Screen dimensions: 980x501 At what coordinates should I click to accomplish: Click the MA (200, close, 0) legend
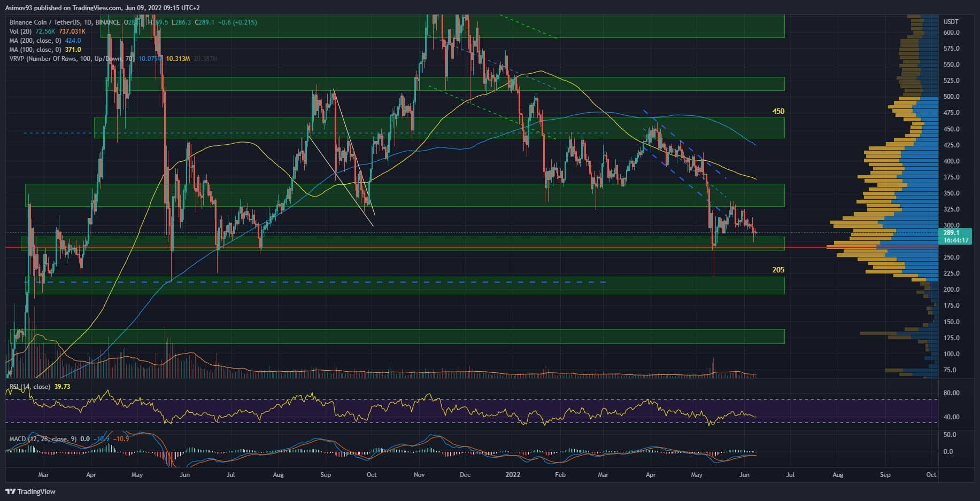(35, 41)
